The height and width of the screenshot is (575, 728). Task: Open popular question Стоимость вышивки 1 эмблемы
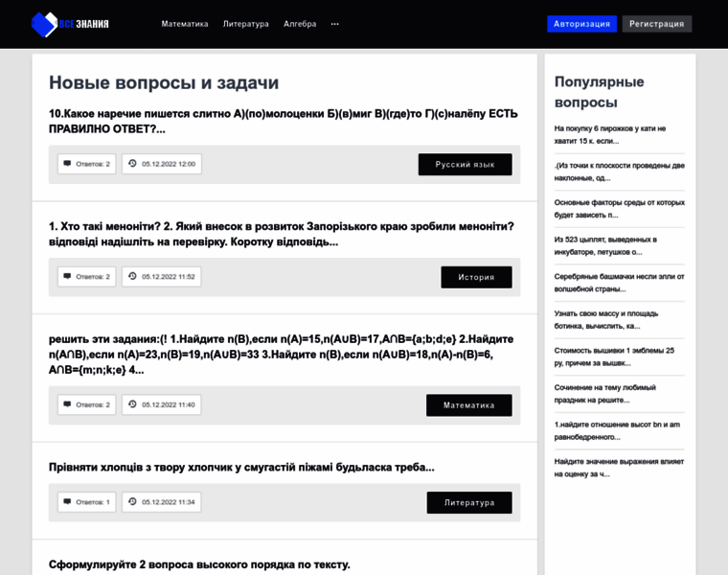point(614,356)
